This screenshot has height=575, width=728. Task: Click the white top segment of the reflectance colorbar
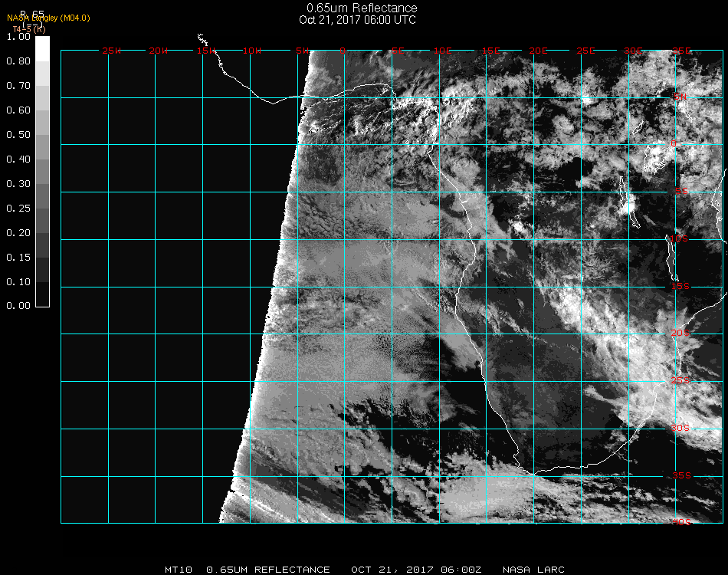tap(42, 48)
